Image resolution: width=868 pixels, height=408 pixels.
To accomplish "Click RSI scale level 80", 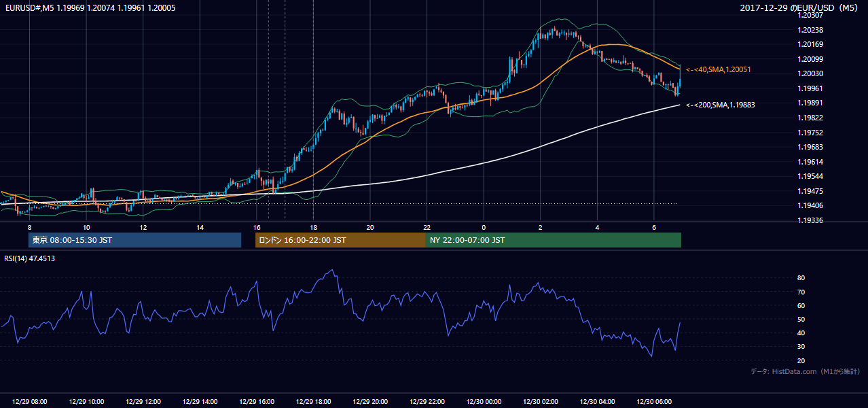I will pos(801,278).
